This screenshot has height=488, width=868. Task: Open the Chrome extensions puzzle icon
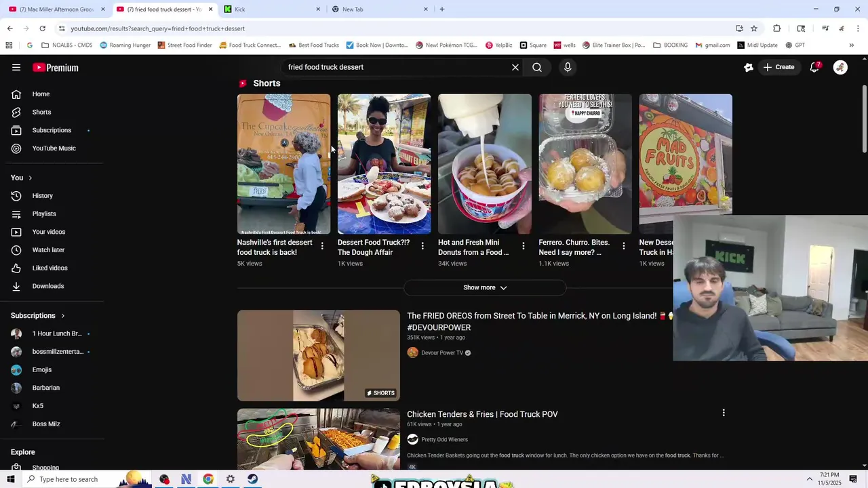(777, 28)
